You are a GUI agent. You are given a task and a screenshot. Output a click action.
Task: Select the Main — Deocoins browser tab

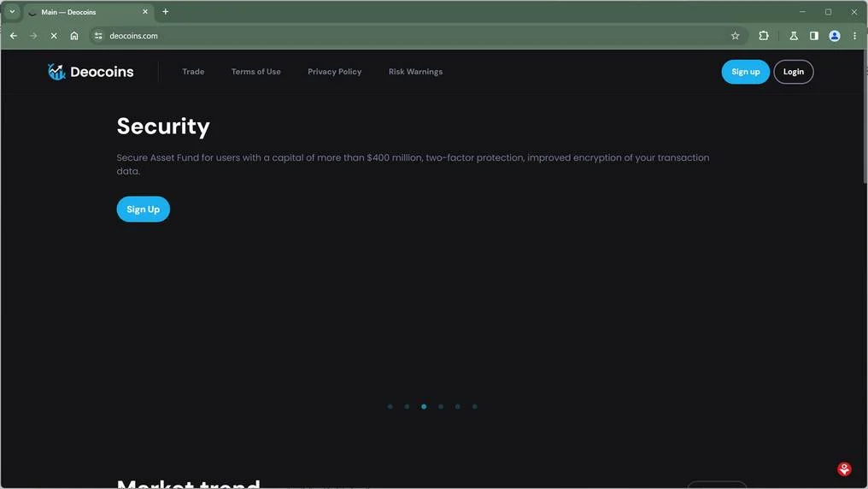pos(89,12)
